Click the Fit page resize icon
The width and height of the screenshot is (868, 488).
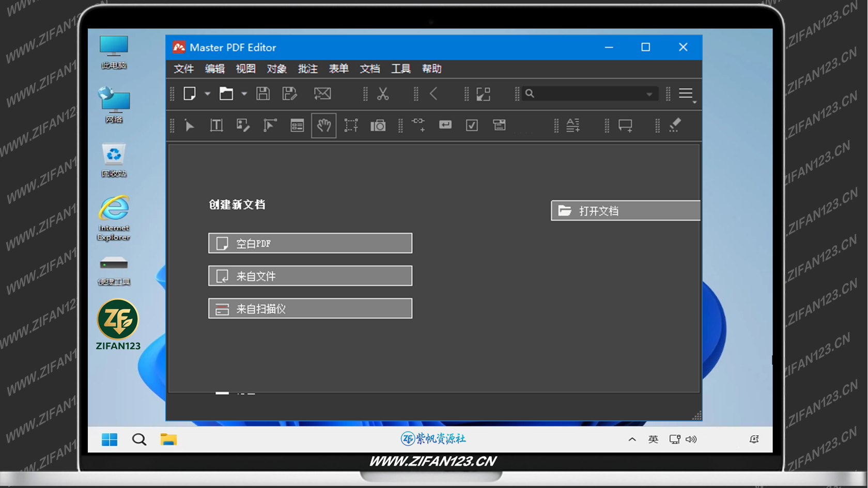(x=484, y=94)
